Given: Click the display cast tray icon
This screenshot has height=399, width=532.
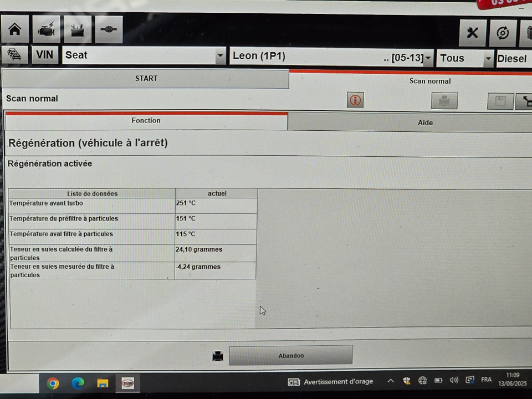Looking at the screenshot, I should coord(470,380).
